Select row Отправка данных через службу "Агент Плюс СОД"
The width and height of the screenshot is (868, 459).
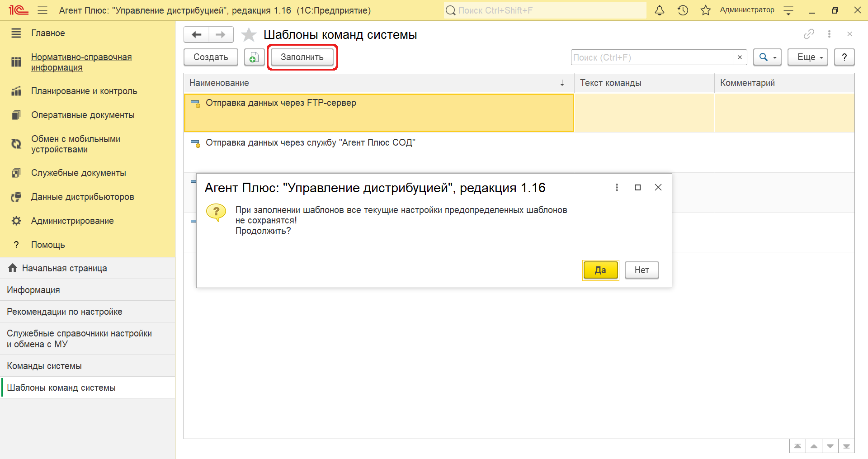point(519,152)
